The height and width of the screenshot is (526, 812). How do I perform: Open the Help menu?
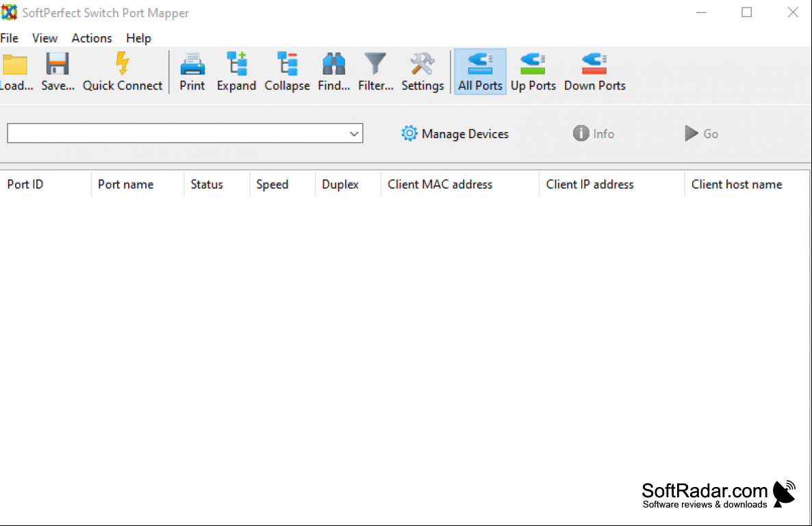(138, 38)
